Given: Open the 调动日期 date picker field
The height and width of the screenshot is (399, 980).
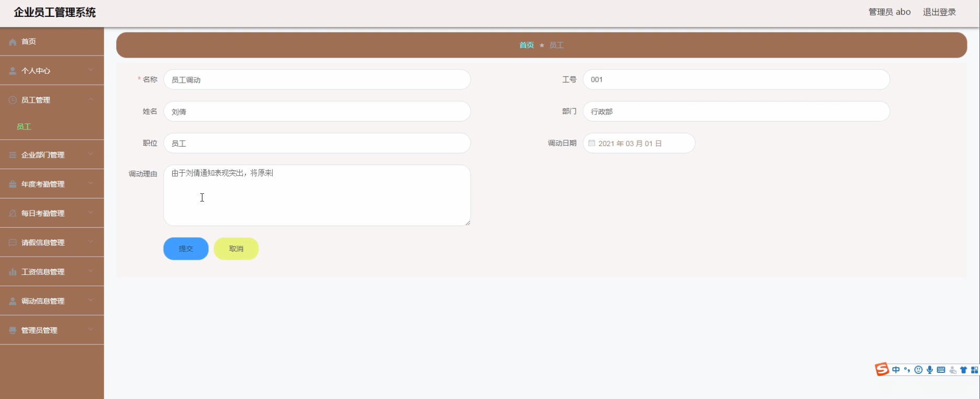Looking at the screenshot, I should tap(639, 143).
